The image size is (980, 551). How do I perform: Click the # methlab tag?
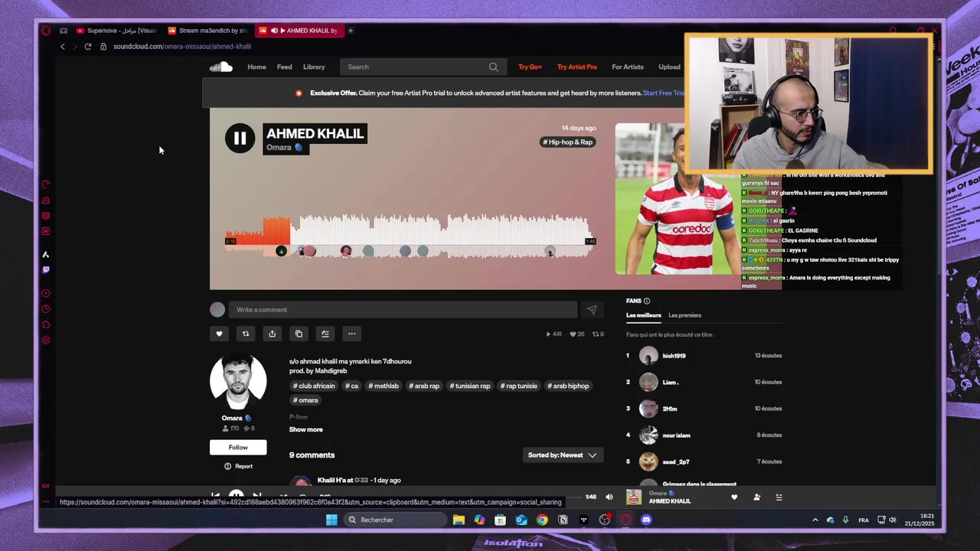click(x=384, y=386)
